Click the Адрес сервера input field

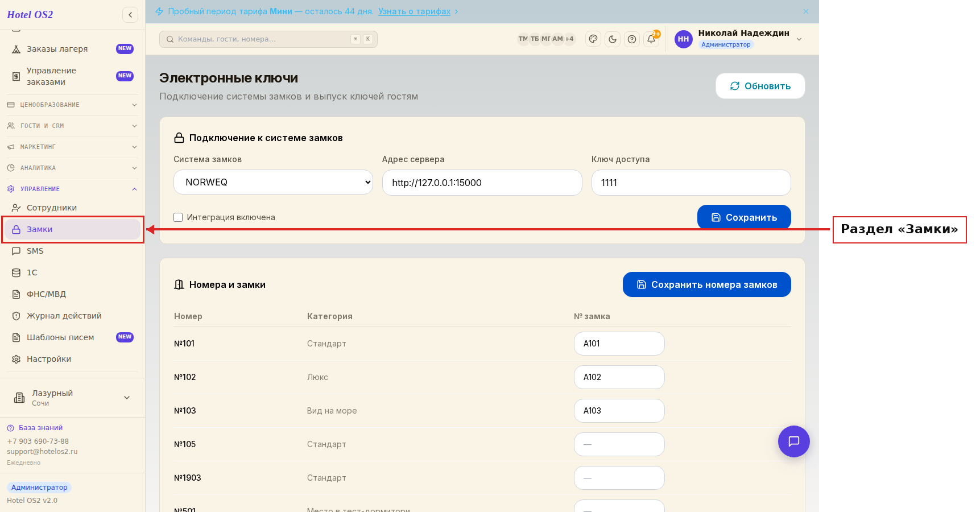(x=482, y=183)
